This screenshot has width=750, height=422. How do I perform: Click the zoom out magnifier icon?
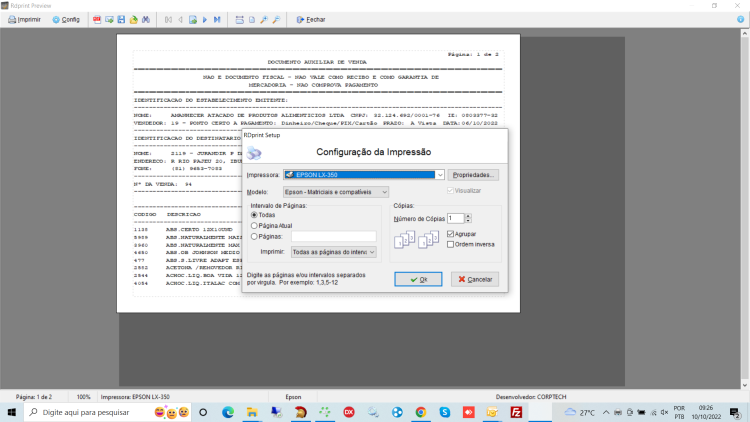[x=276, y=20]
